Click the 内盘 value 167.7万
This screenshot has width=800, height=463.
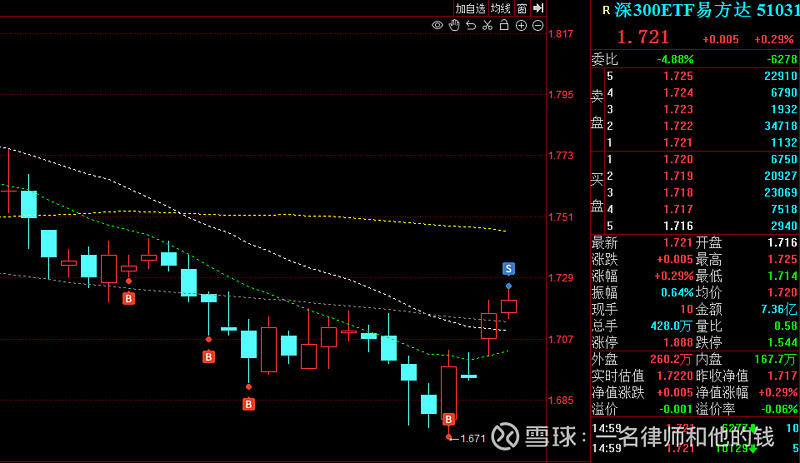coord(776,359)
